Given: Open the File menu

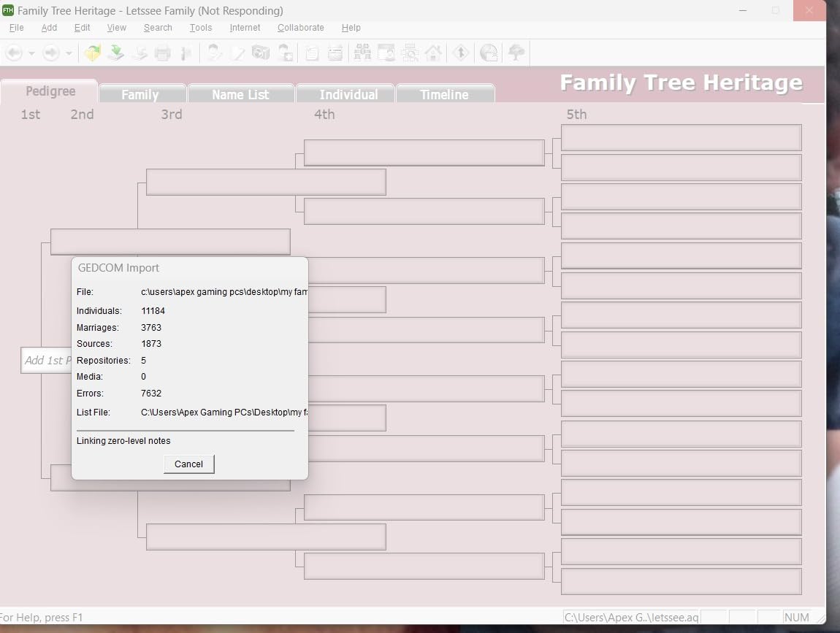Looking at the screenshot, I should (17, 27).
